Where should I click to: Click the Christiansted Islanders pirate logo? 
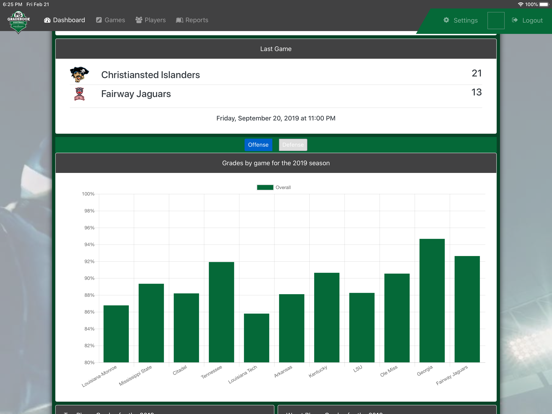pyautogui.click(x=79, y=74)
